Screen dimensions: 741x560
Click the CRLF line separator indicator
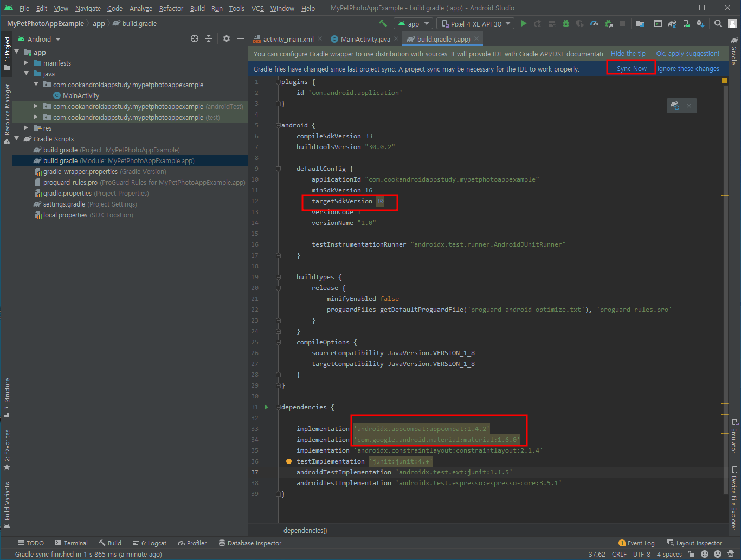[x=619, y=554]
